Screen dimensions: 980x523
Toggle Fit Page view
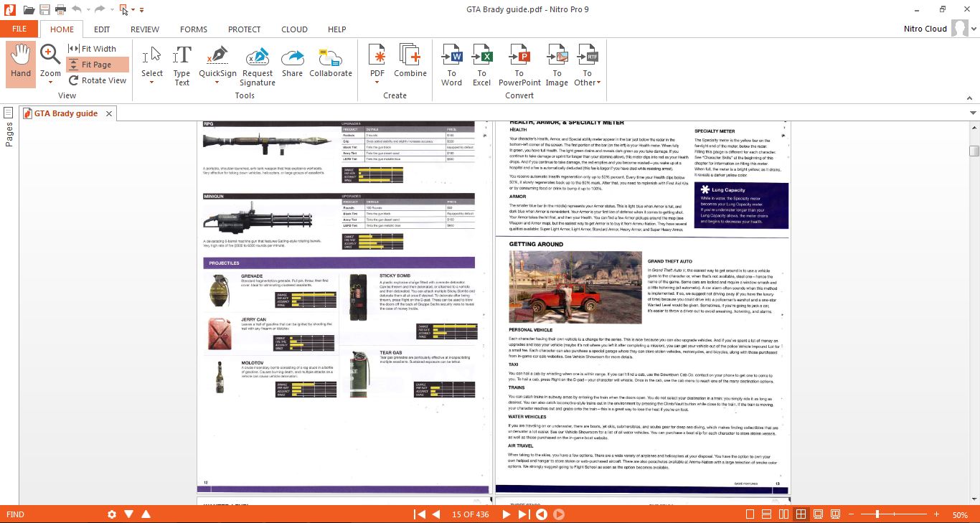click(x=98, y=65)
